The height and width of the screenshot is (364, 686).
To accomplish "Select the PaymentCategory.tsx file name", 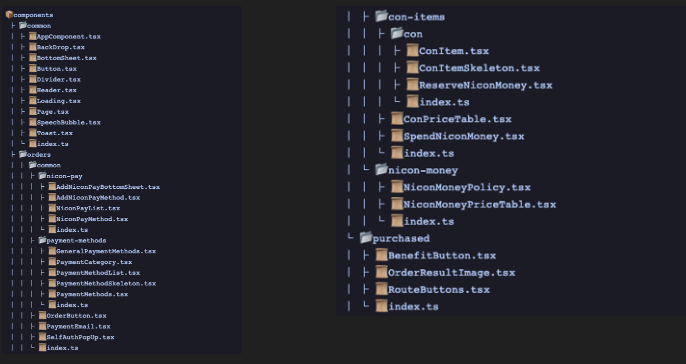I will click(94, 262).
